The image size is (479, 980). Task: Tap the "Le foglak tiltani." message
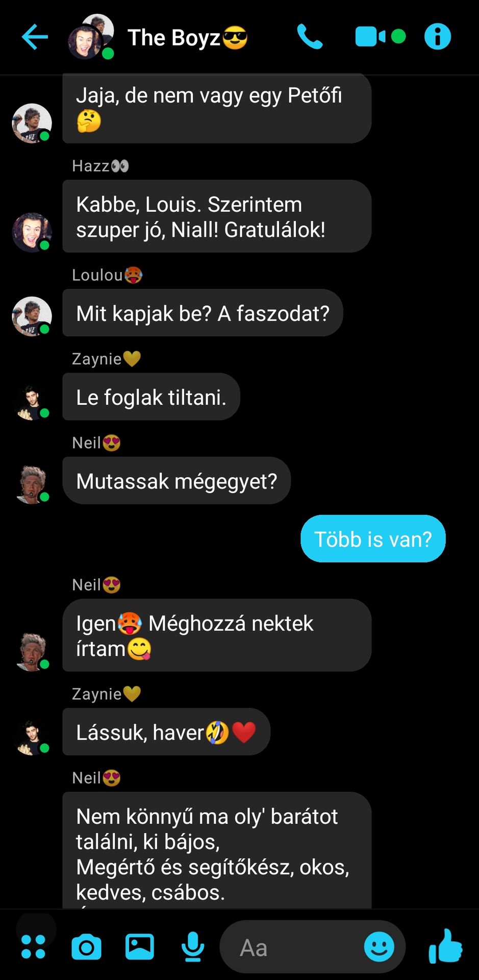(x=151, y=397)
